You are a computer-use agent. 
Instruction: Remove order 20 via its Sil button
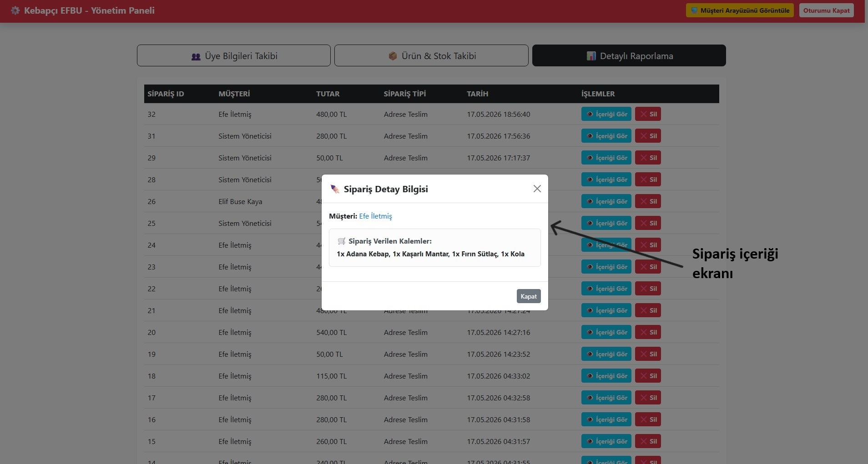coord(648,332)
